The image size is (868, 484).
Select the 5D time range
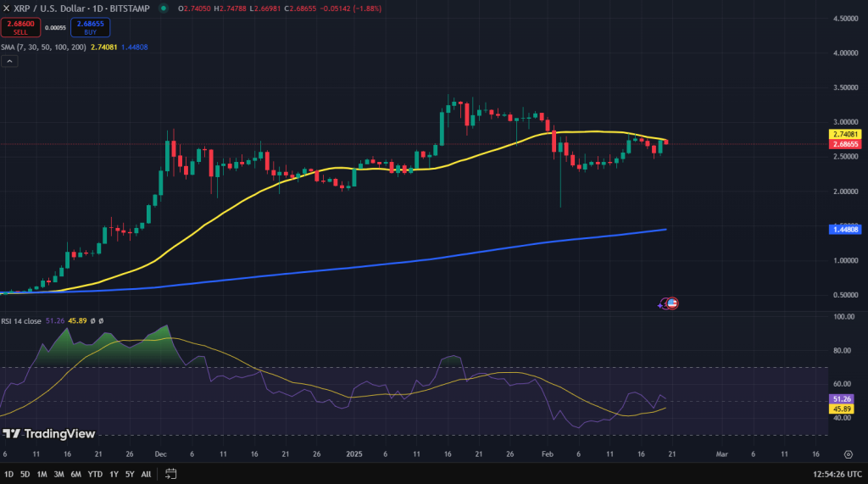[x=25, y=474]
